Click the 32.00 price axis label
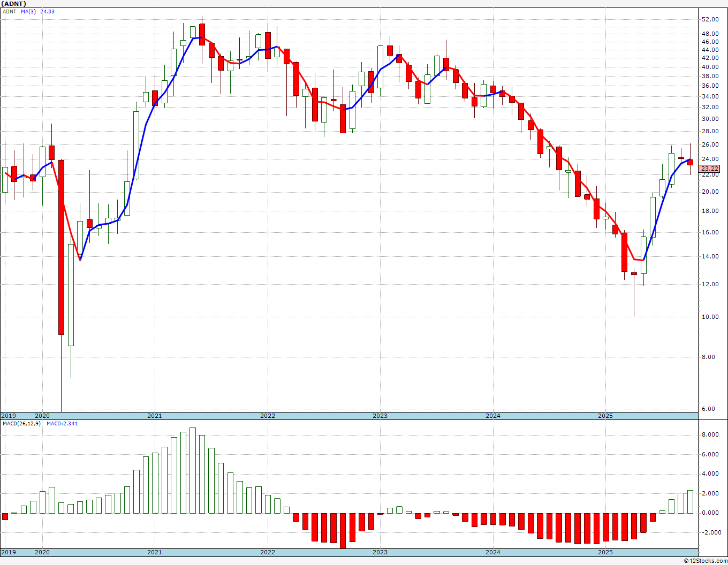Screen dimensions: 728x565 tap(710, 107)
